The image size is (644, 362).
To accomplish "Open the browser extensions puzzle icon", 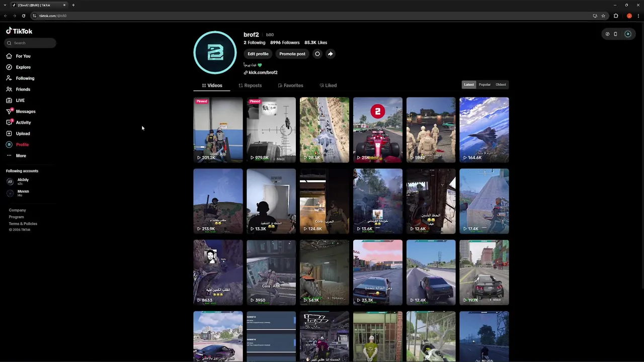I will tap(616, 16).
